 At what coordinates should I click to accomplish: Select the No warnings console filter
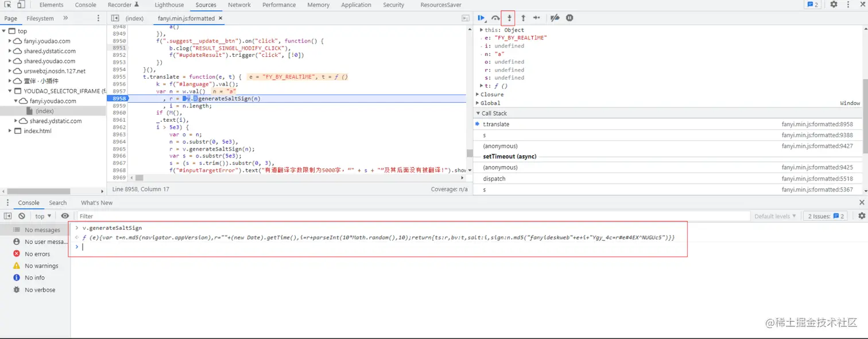35,266
